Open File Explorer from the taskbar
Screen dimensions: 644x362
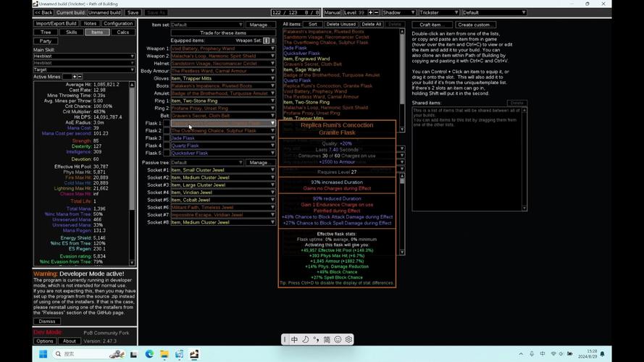[x=164, y=354]
